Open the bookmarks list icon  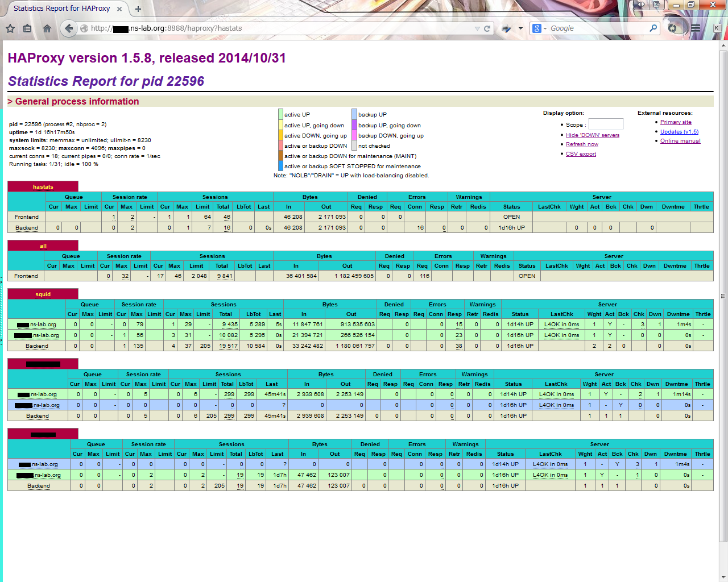27,28
